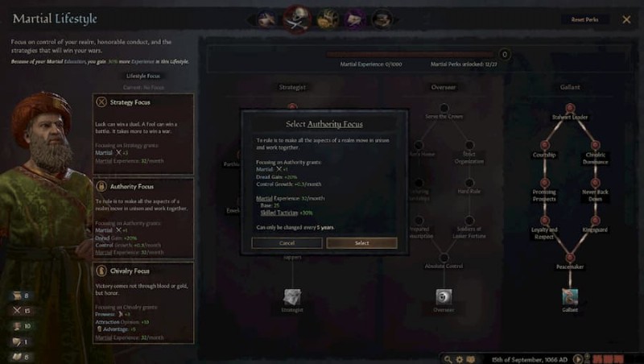Click the Reset Perks button
The height and width of the screenshot is (364, 644).
[584, 19]
